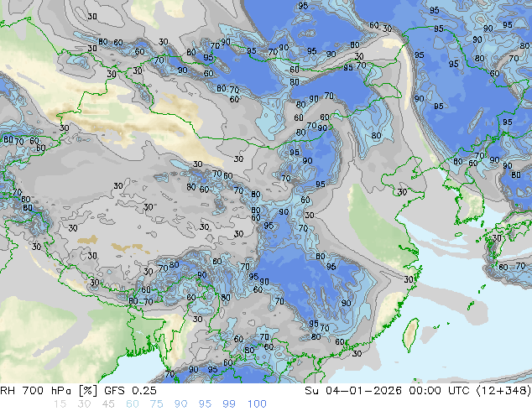The width and height of the screenshot is (532, 411).
Task: Select legend value 60 in bottom color scale
Action: (x=133, y=404)
